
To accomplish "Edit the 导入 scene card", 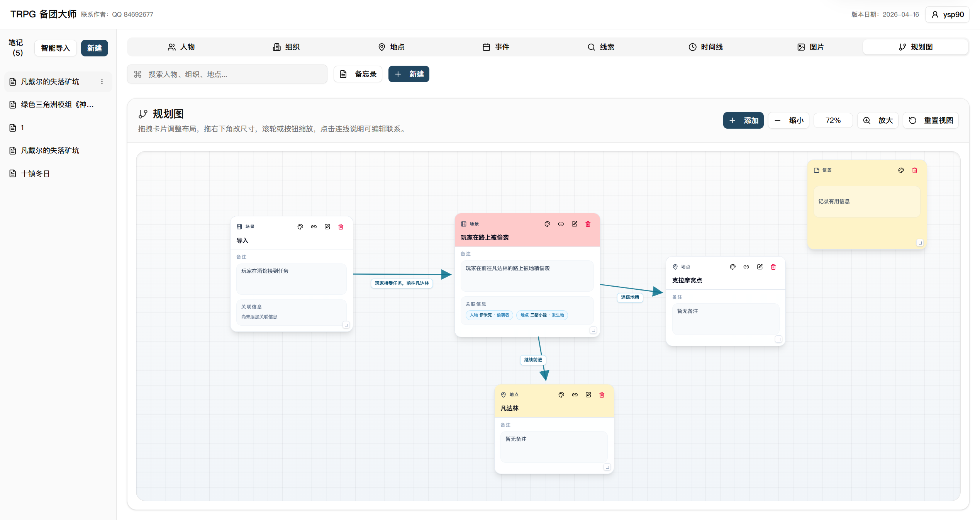I will (327, 227).
